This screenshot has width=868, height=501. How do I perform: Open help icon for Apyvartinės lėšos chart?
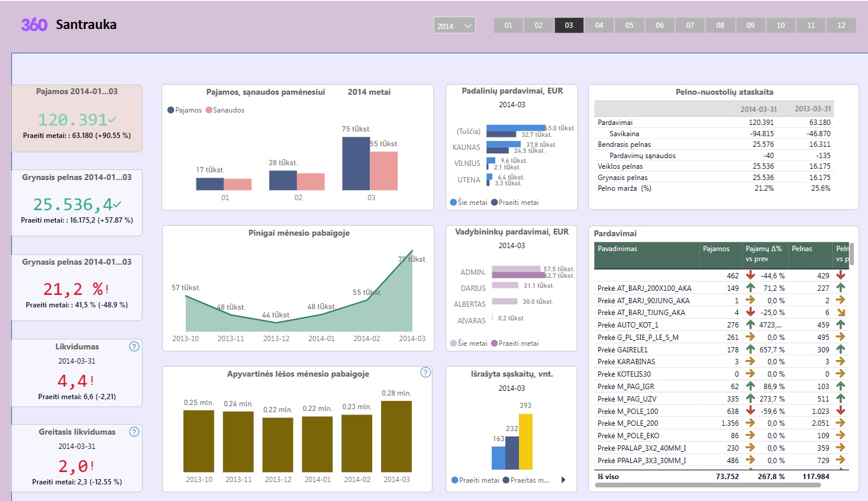tap(425, 372)
